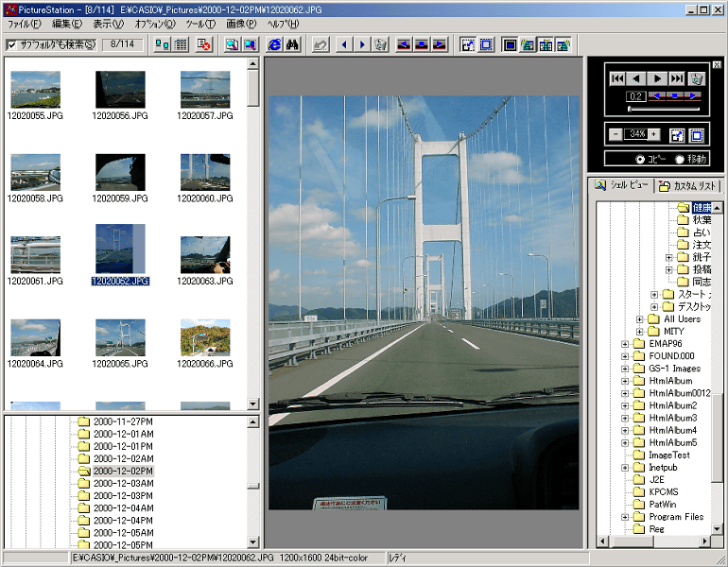The width and height of the screenshot is (728, 567).
Task: Open Internet Explorer icon in toolbar
Action: click(x=275, y=44)
